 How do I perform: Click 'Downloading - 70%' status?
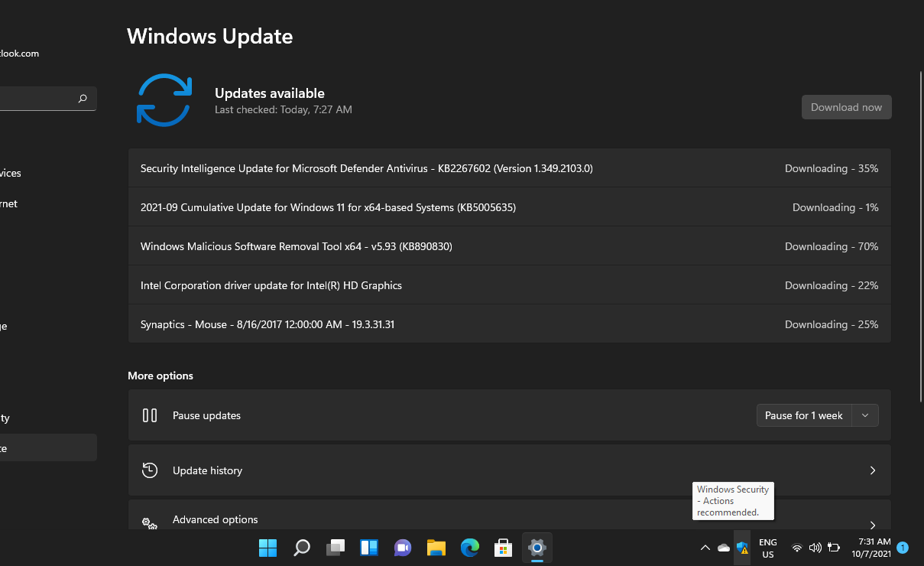click(832, 246)
